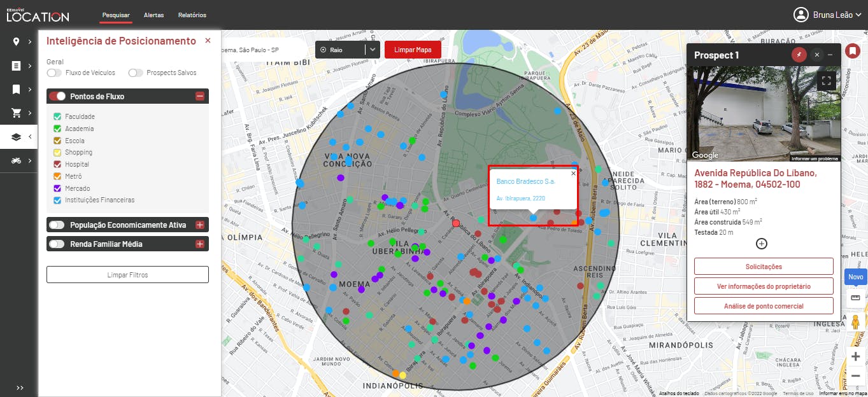Open saved prospects bookmark beside Prospect card

tap(852, 51)
